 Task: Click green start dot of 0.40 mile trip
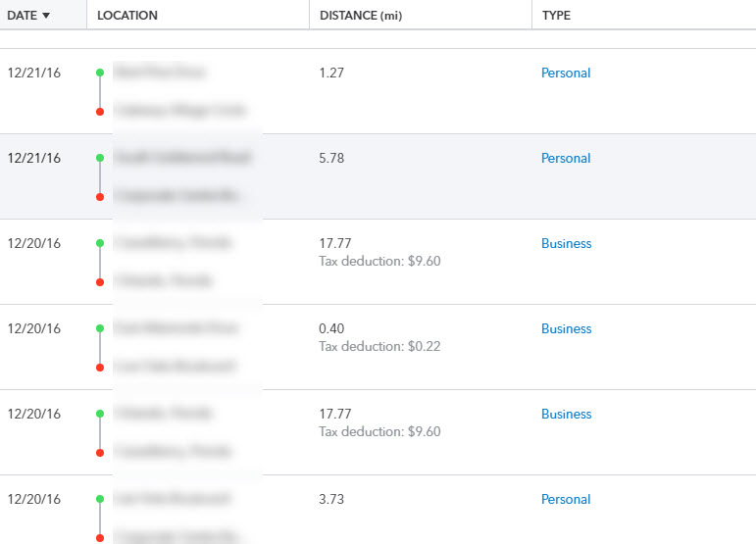point(100,328)
